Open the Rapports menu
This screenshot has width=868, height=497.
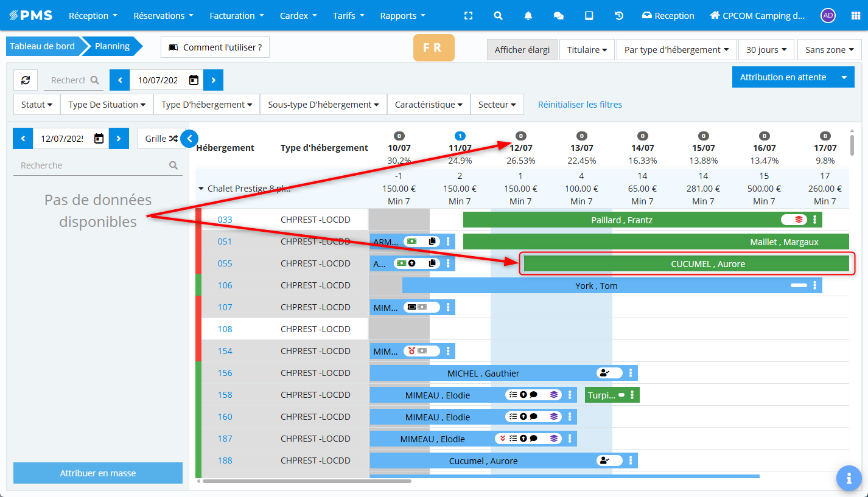tap(402, 16)
